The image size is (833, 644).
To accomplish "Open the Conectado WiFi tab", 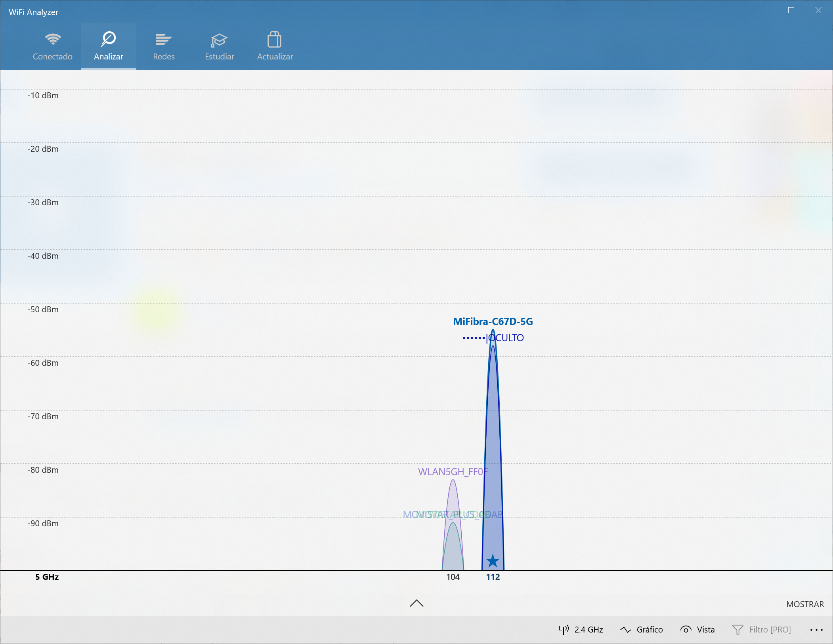I will tap(53, 46).
